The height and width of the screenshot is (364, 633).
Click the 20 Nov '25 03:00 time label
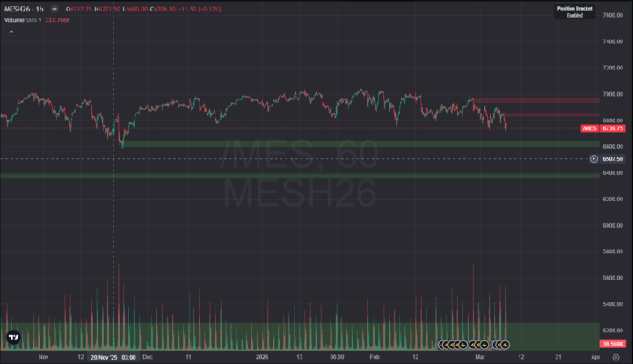point(113,357)
